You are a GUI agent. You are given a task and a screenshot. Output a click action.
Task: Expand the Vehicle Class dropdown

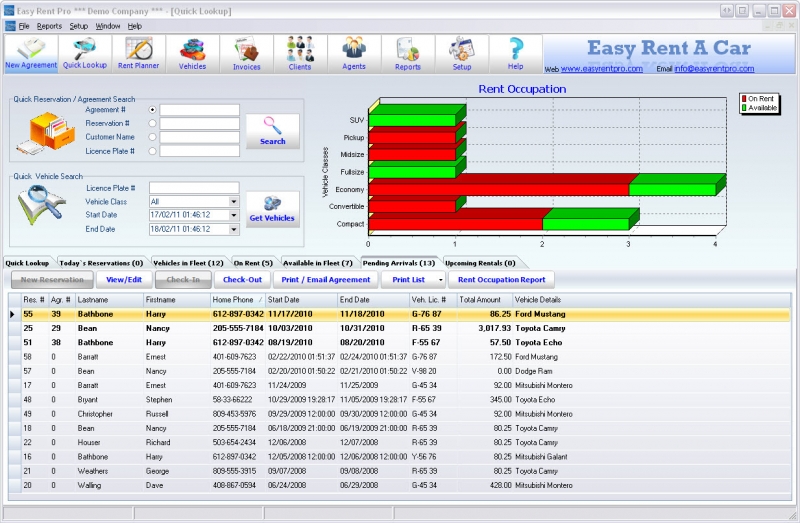pos(234,201)
